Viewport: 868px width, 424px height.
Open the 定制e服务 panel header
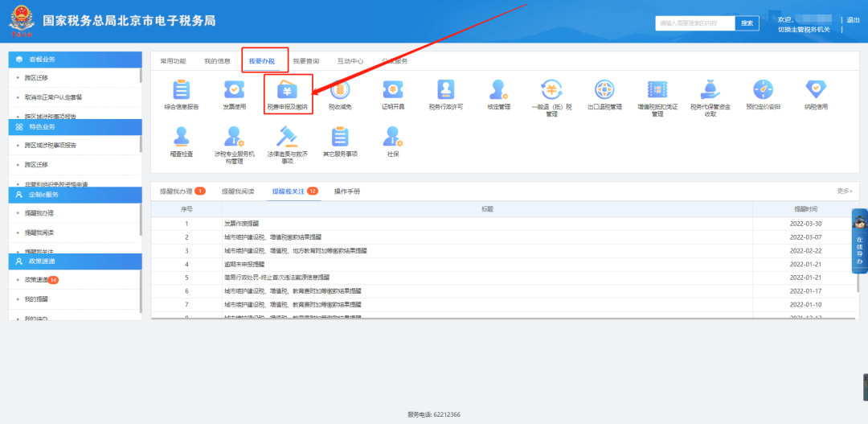coord(76,195)
